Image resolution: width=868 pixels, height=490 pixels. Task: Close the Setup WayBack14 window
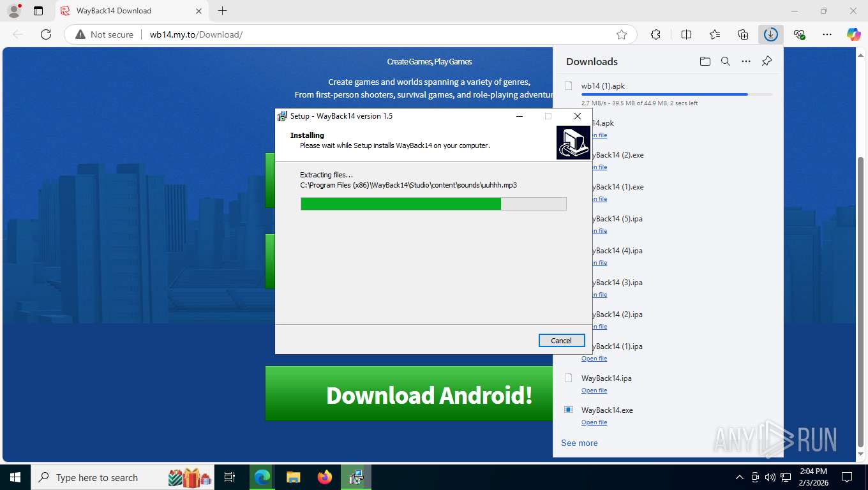tap(578, 116)
